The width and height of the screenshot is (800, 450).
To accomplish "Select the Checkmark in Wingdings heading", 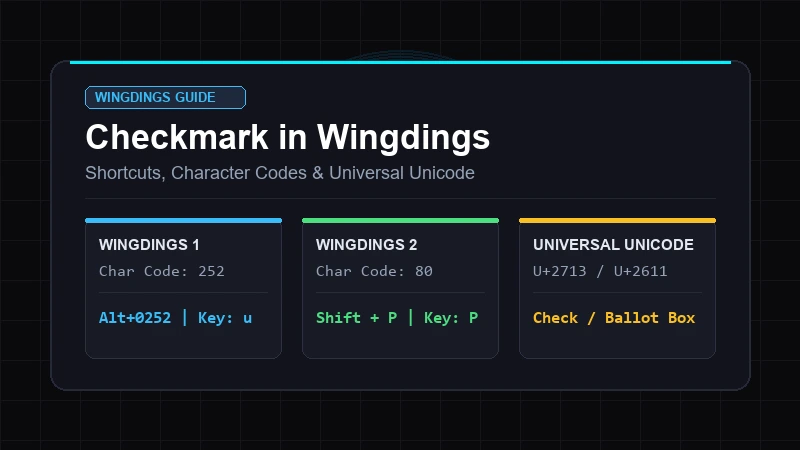I will click(288, 137).
